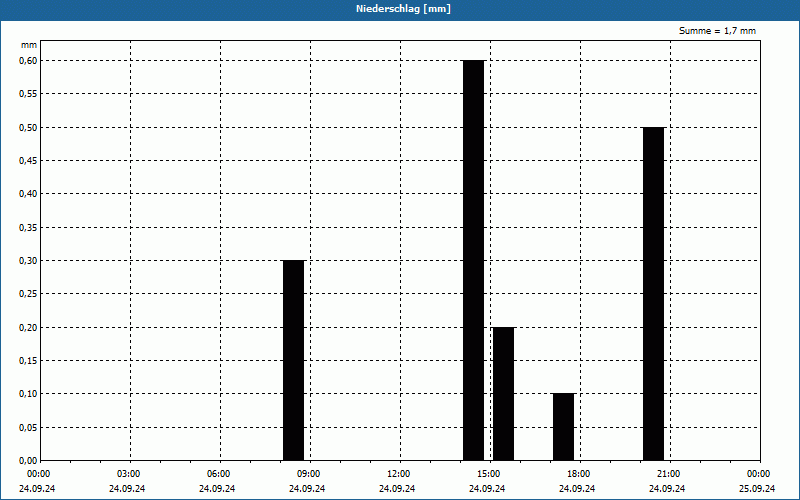Click the 24.09.24 date under 12:00

click(x=397, y=489)
